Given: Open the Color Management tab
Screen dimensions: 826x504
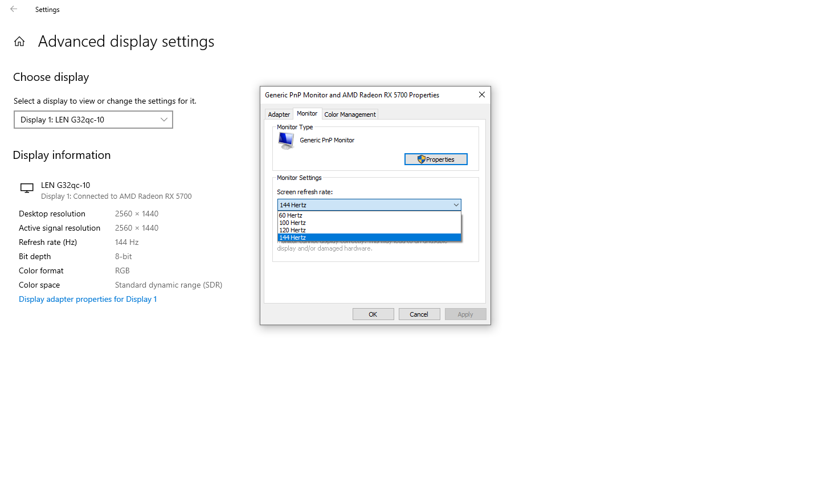Looking at the screenshot, I should click(350, 114).
